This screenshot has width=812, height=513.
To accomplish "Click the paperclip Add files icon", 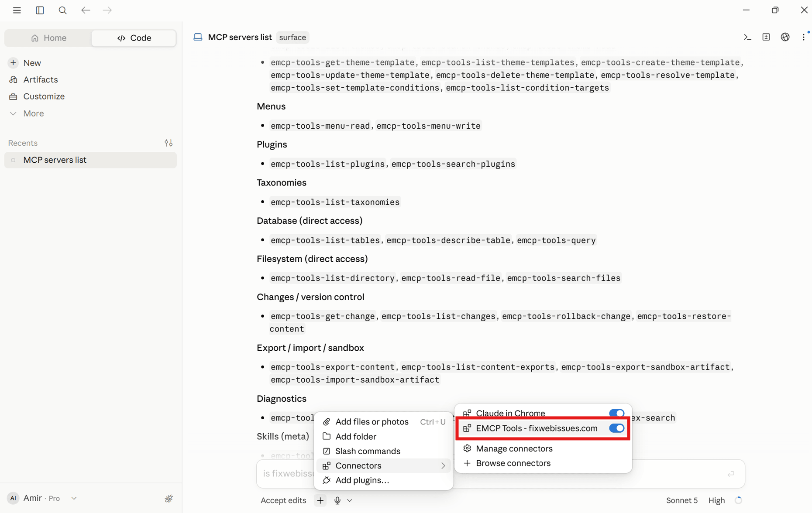I will click(327, 421).
